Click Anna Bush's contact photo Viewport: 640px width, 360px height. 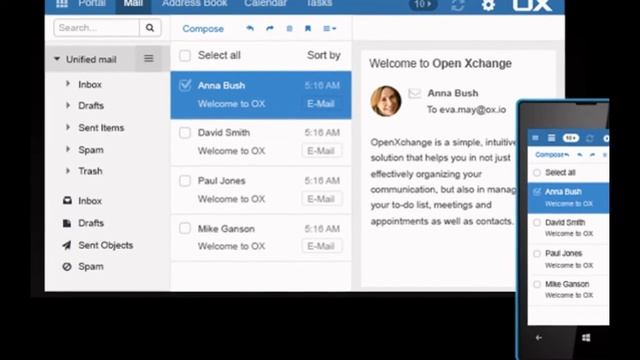(x=386, y=101)
